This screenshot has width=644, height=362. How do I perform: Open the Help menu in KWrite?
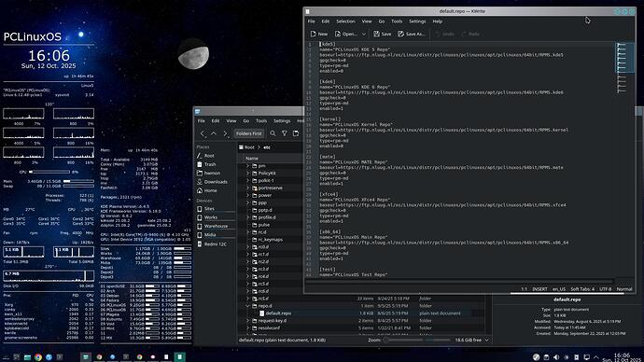(x=438, y=21)
